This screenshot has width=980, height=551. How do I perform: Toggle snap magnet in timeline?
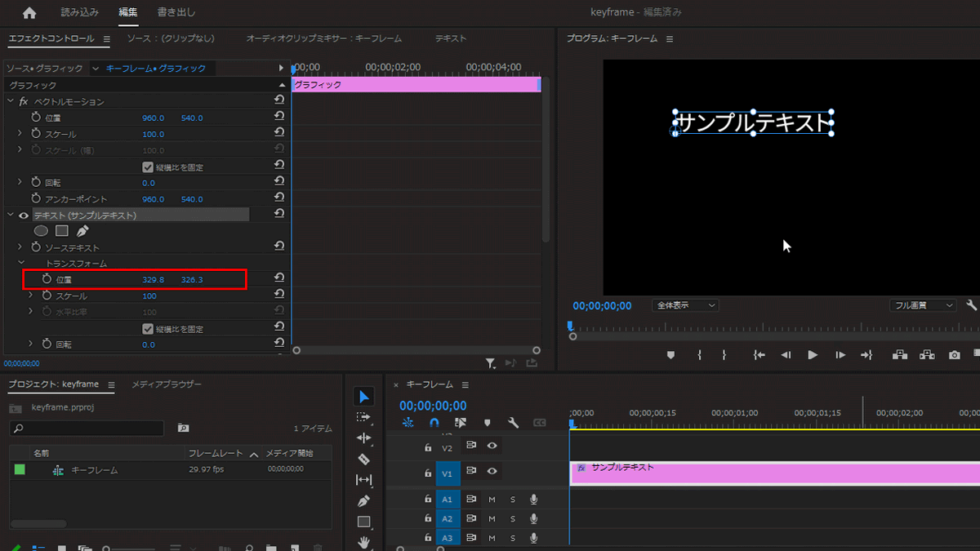point(434,423)
